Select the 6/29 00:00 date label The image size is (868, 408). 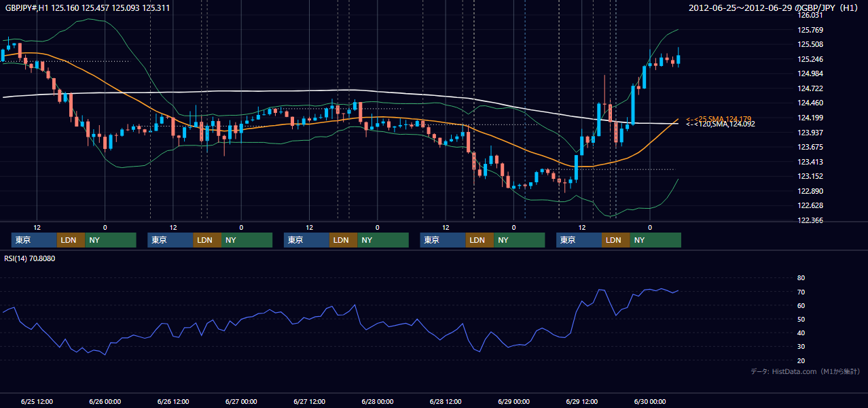514,401
